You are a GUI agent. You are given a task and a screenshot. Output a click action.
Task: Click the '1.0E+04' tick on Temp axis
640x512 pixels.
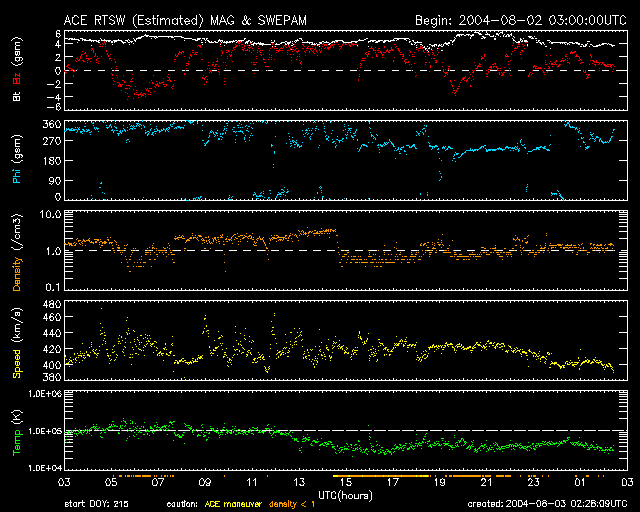tap(45, 468)
